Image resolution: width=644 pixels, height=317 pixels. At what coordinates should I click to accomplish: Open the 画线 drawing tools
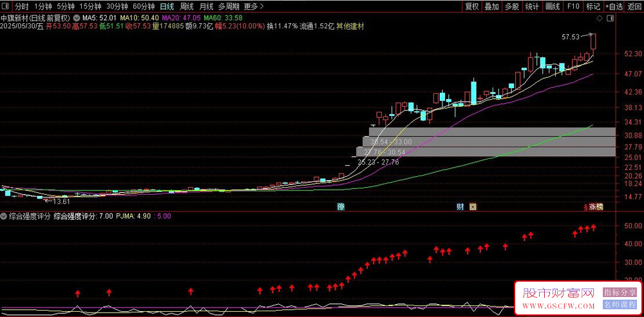tap(553, 6)
